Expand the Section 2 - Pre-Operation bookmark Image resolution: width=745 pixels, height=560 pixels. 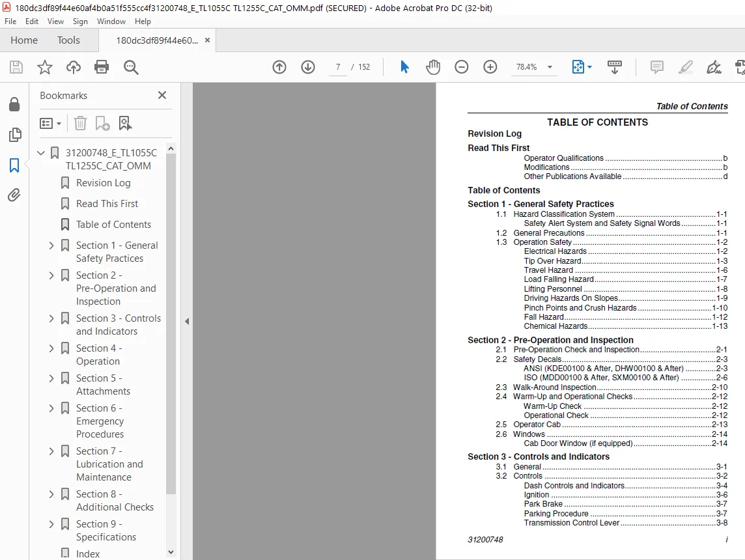point(51,275)
